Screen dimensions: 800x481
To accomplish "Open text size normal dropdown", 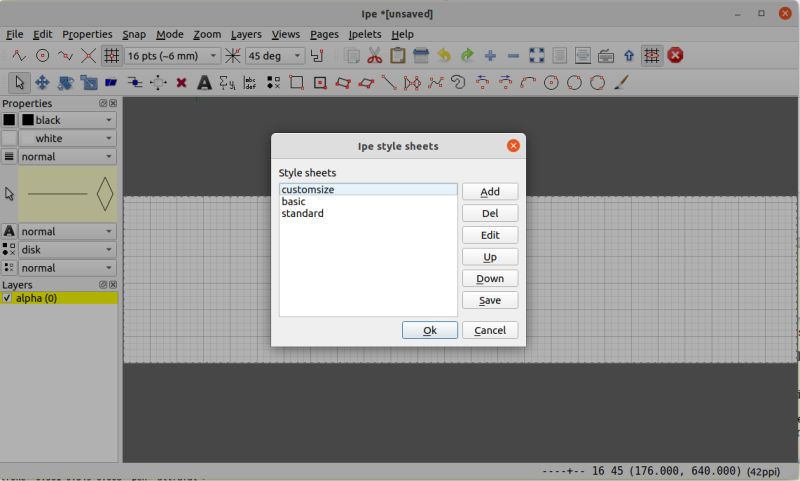I will pyautogui.click(x=68, y=232).
